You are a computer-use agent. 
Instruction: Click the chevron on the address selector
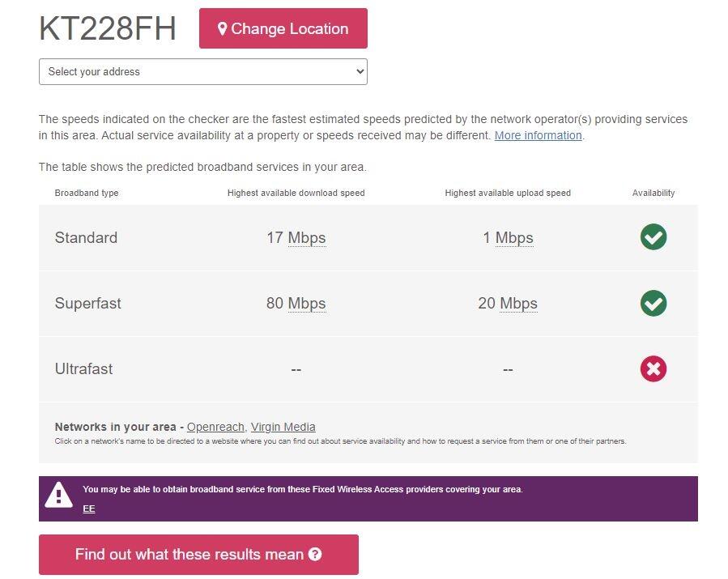click(x=360, y=71)
